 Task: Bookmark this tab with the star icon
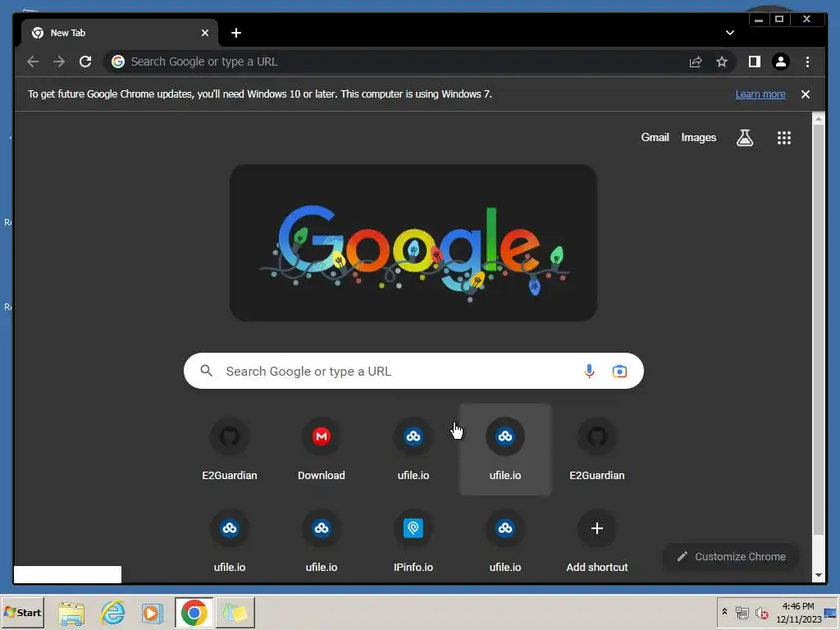click(x=722, y=62)
